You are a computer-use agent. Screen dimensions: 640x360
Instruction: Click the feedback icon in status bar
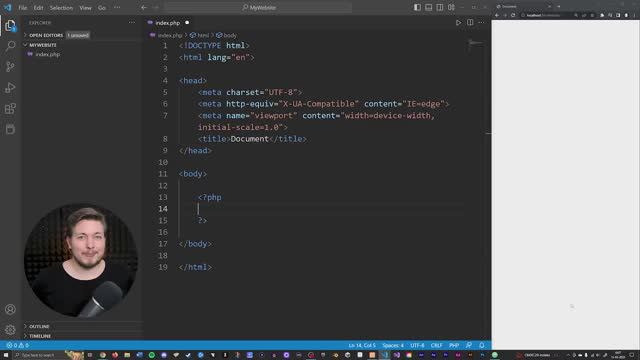pos(469,345)
